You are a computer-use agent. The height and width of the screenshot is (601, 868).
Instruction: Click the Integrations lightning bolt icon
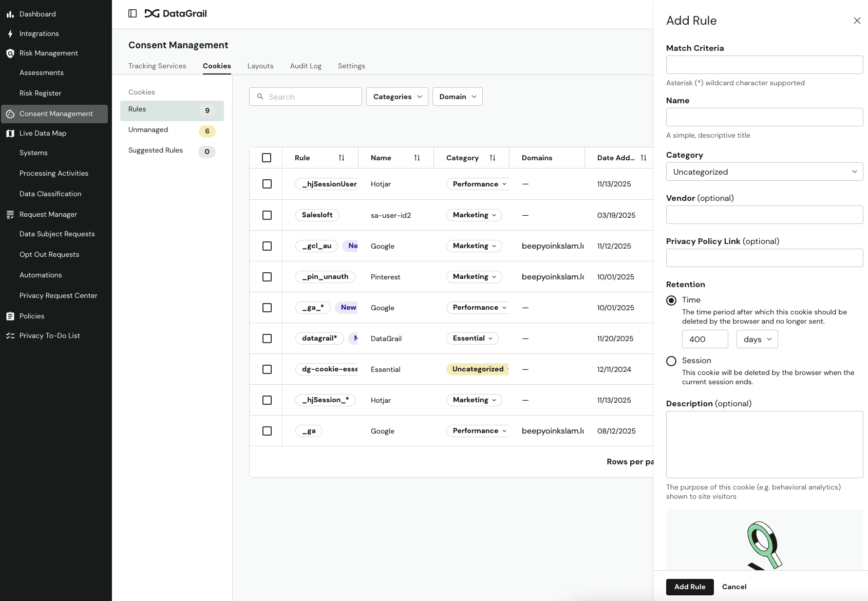point(10,34)
